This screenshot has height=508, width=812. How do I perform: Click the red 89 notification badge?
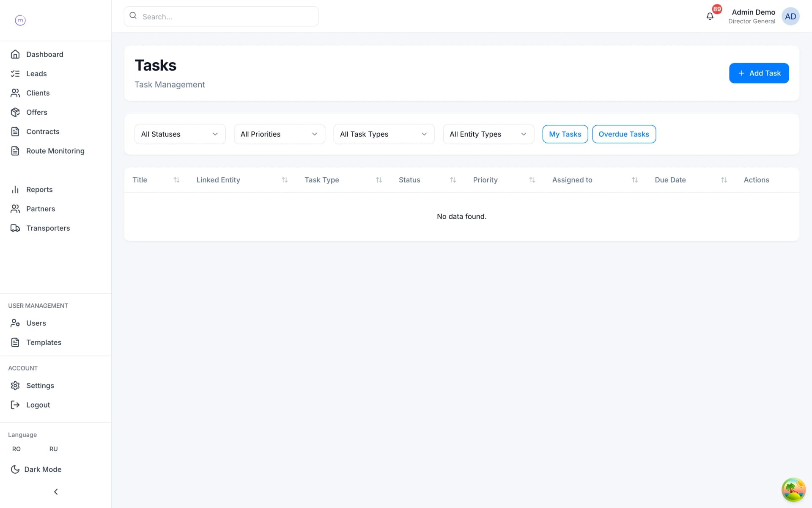tap(717, 9)
